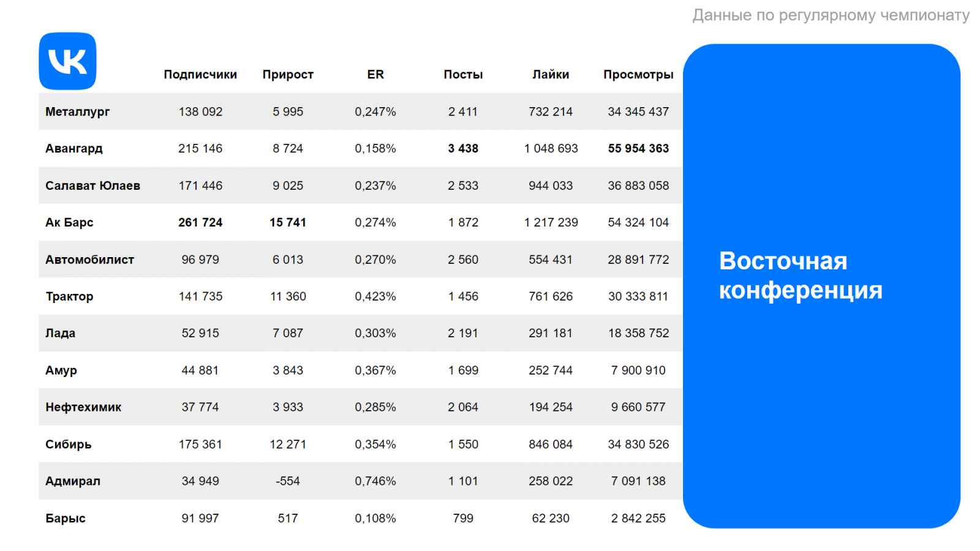Click the Данные по регулярному чемпионату caption
The image size is (980, 551).
[831, 15]
